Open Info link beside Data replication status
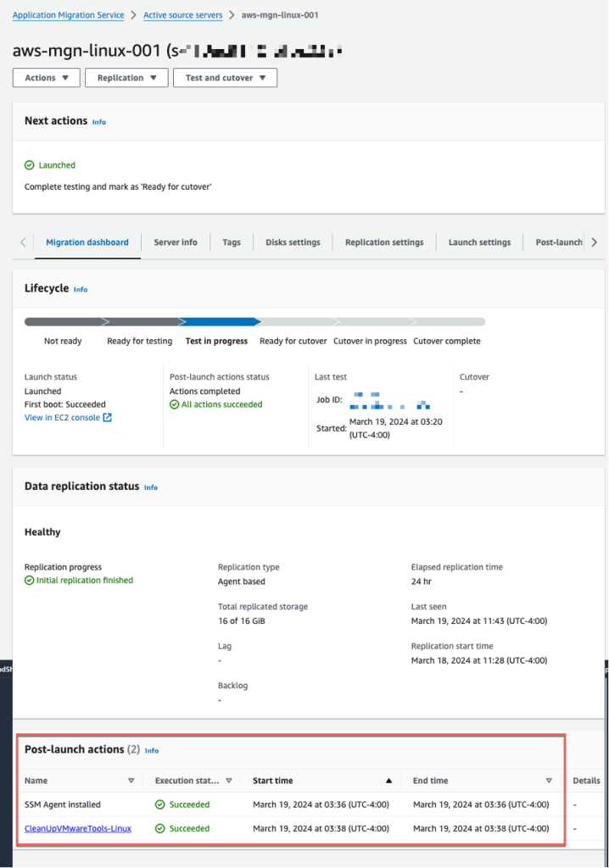 [x=151, y=487]
